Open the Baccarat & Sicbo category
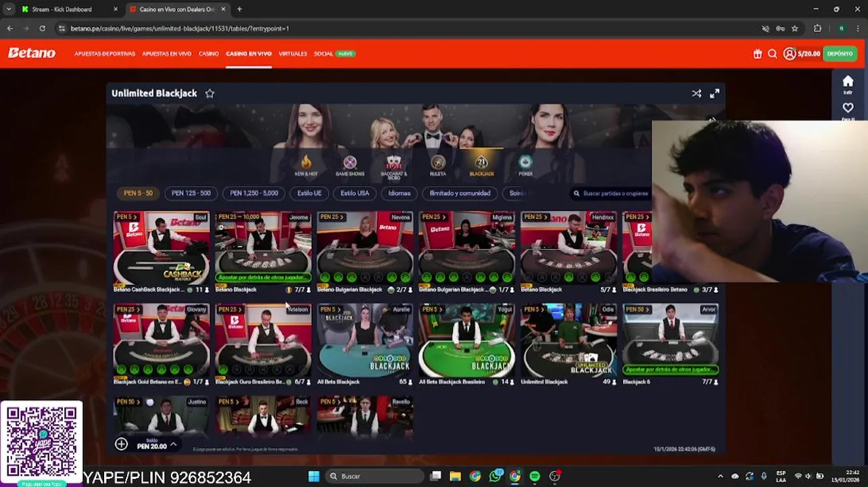 (x=393, y=166)
